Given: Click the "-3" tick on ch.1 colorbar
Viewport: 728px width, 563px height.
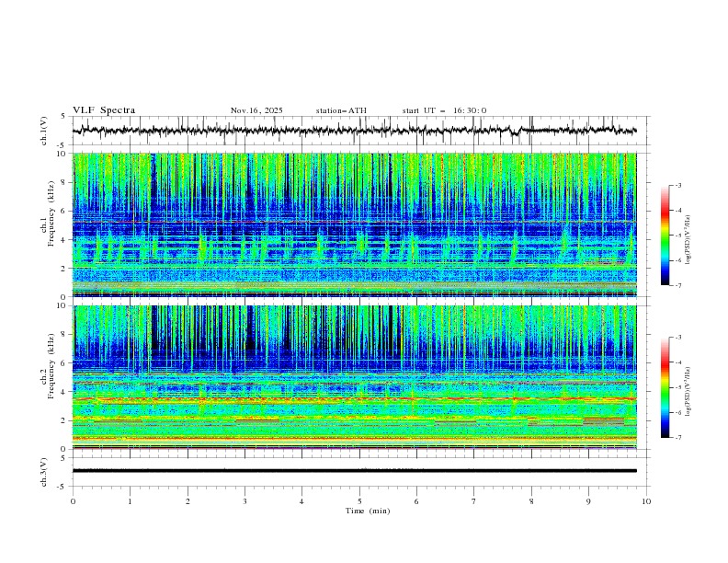Looking at the screenshot, I should pos(677,185).
